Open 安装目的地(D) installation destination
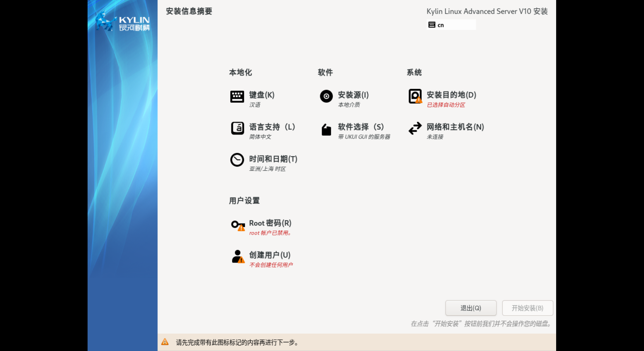 451,95
